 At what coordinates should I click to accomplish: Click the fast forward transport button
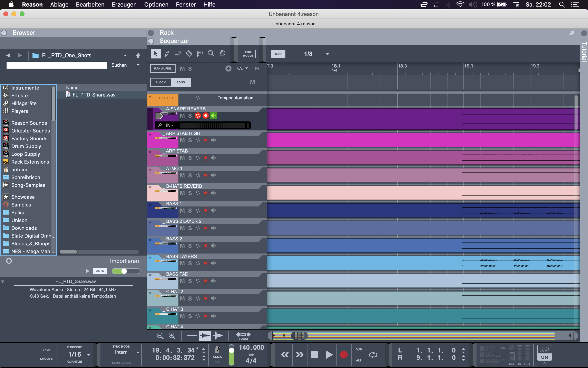pyautogui.click(x=299, y=355)
